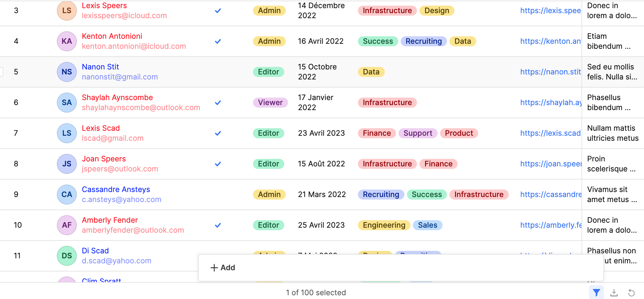
Task: Click the Engineering tag for Amberly Fender
Action: pyautogui.click(x=384, y=225)
